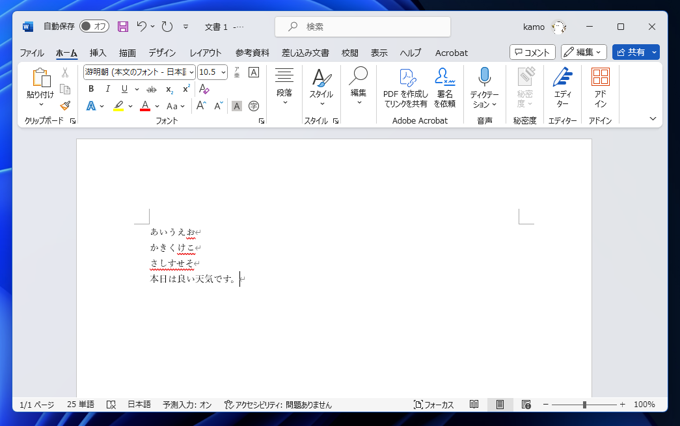Apply subscript formatting
Viewport: 680px width, 426px height.
pos(169,89)
